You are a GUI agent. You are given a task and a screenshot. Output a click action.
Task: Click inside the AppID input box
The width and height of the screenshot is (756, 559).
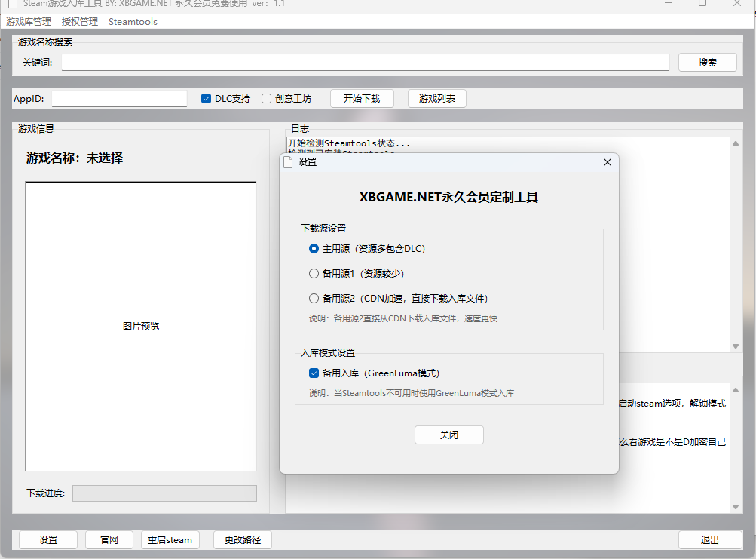click(x=118, y=98)
